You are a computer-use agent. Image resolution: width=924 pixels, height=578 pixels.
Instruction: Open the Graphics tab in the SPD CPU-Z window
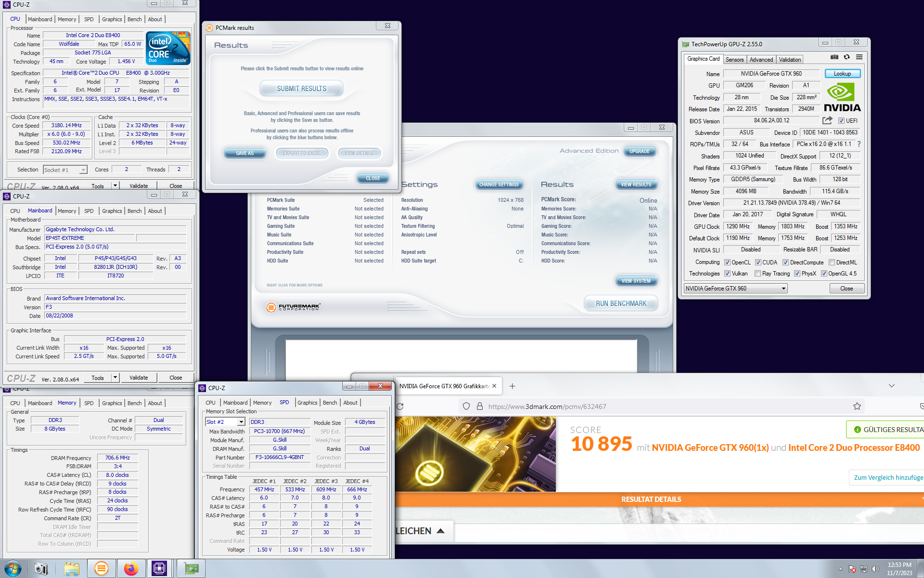[x=307, y=403]
